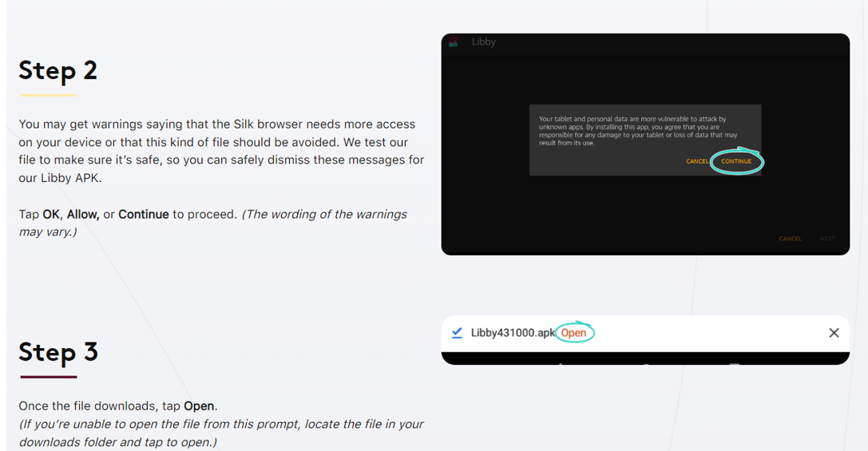Click the dim CANCEL at installer bottom
This screenshot has width=868, height=451.
point(790,239)
